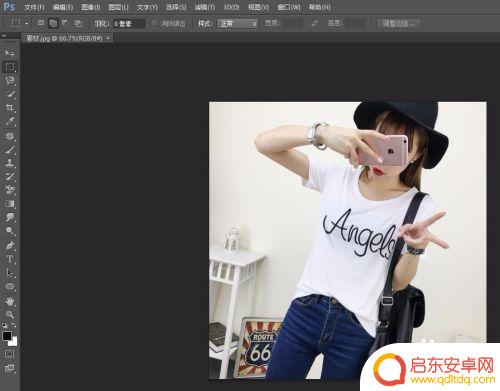Open the 帮助(H) menu

pyautogui.click(x=319, y=7)
